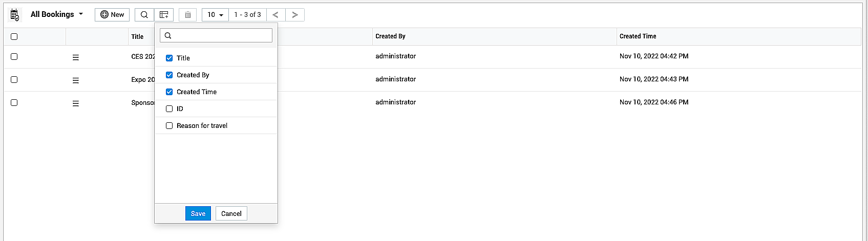Open row menu for Expo booking
This screenshot has height=241, width=868.
(x=76, y=80)
